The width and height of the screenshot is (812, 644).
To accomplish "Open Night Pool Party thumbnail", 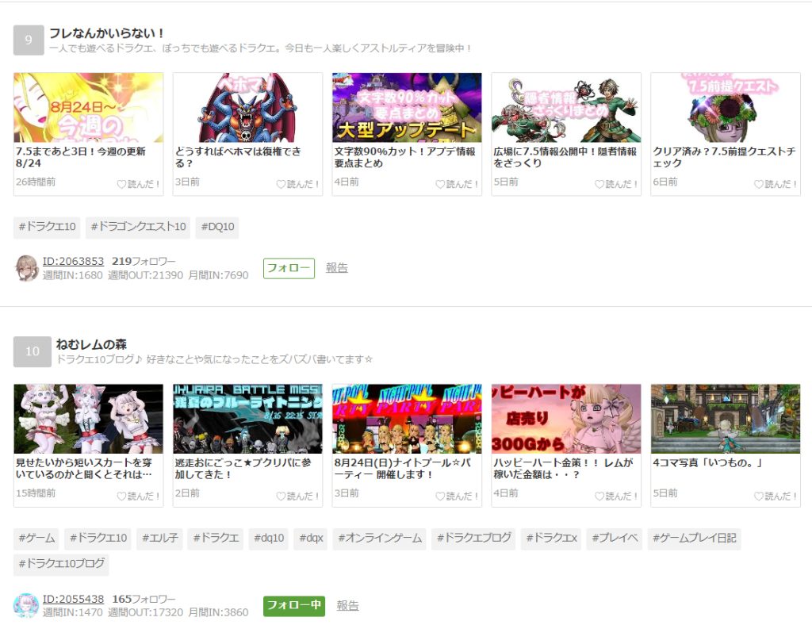I will 407,419.
